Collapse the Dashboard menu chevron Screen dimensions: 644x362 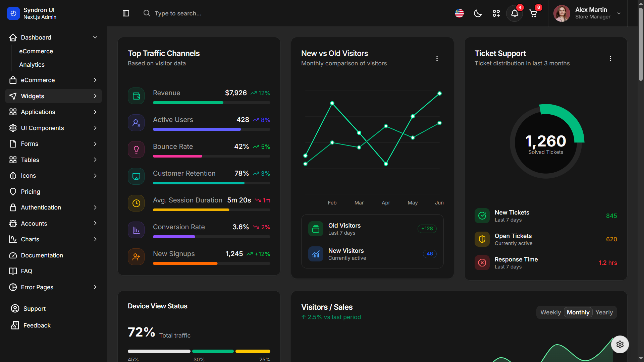(x=95, y=37)
